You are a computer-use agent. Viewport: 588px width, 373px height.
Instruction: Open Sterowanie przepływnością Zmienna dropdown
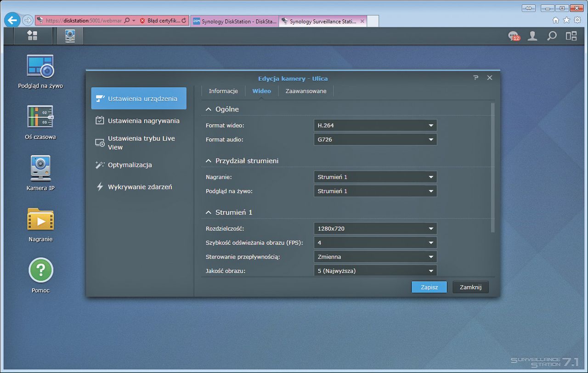tap(375, 257)
